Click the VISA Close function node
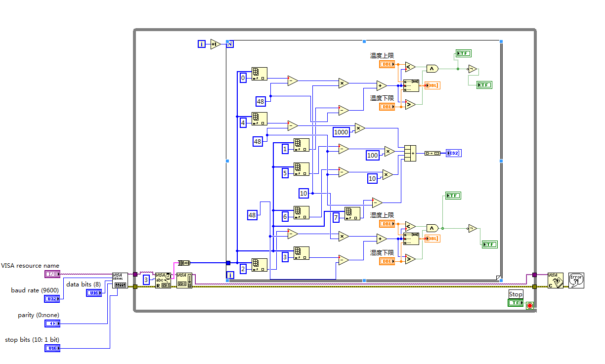 pos(556,280)
